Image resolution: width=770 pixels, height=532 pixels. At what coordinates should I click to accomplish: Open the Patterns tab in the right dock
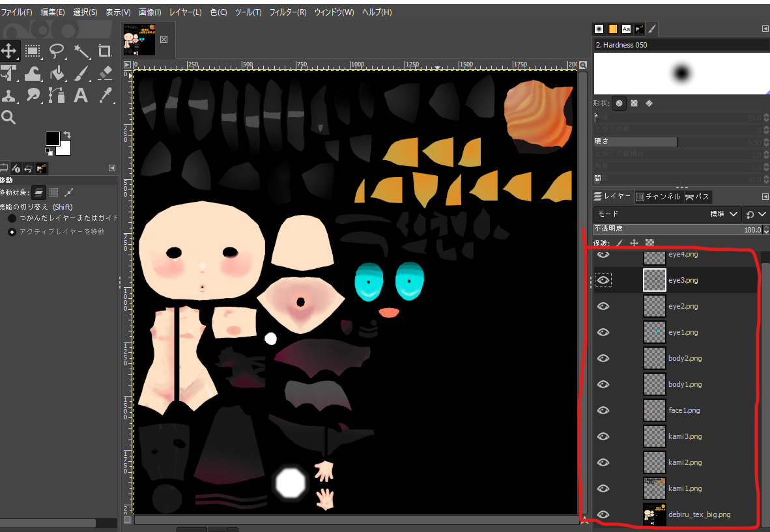tap(612, 29)
